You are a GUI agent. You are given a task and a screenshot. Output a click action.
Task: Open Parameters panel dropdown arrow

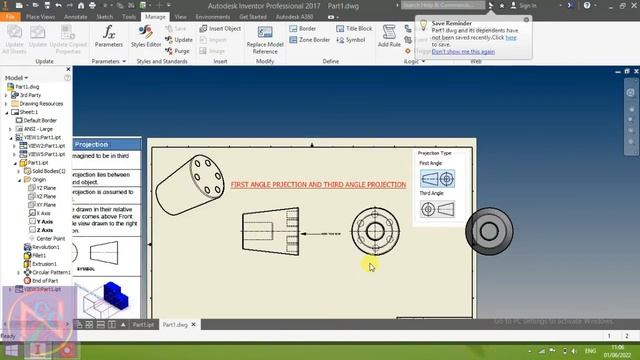[124, 61]
